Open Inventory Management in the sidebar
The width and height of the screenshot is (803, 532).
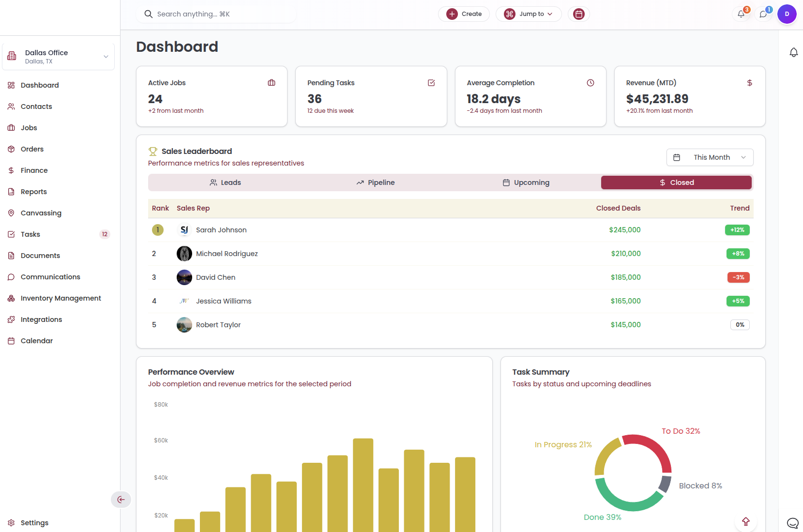coord(61,298)
